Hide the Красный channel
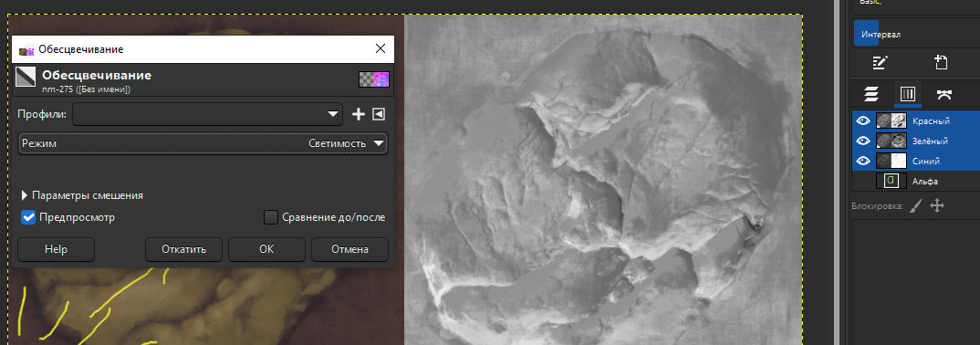 click(863, 121)
